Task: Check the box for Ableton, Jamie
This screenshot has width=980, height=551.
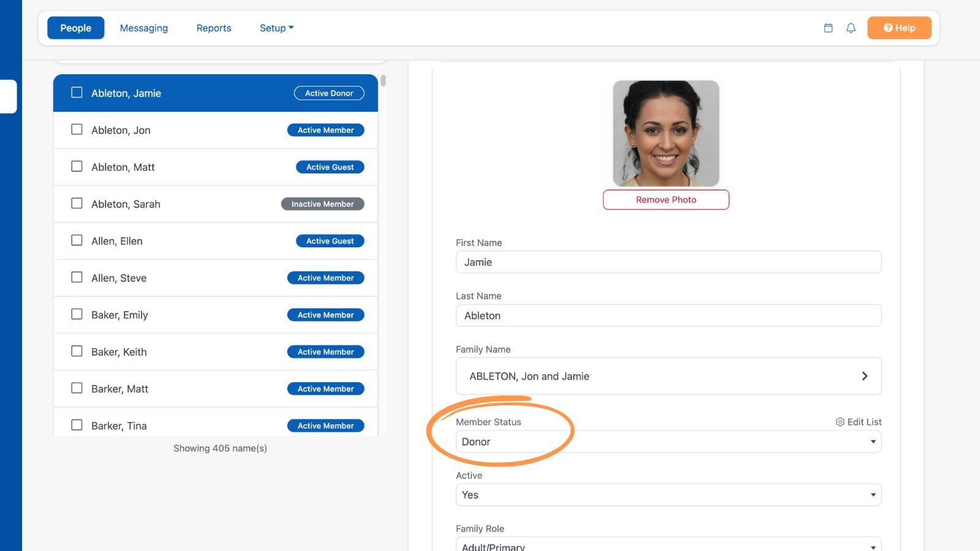Action: click(x=77, y=92)
